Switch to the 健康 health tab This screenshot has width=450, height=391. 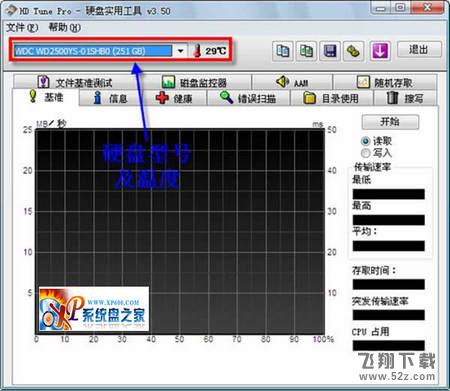pyautogui.click(x=175, y=98)
